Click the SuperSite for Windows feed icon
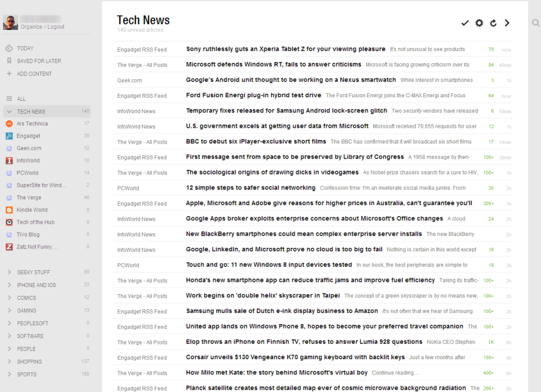Viewport: 541px width, 392px height. pyautogui.click(x=9, y=186)
